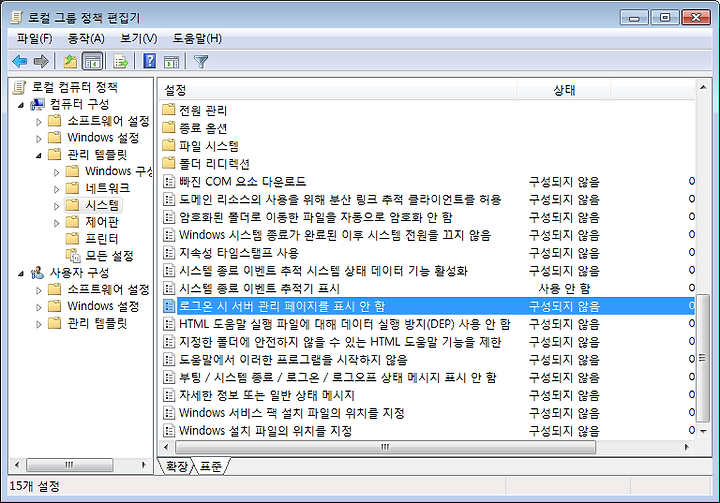Collapse the 컴퓨터 구성 tree node
Screen dimensions: 720x503
coord(21,105)
